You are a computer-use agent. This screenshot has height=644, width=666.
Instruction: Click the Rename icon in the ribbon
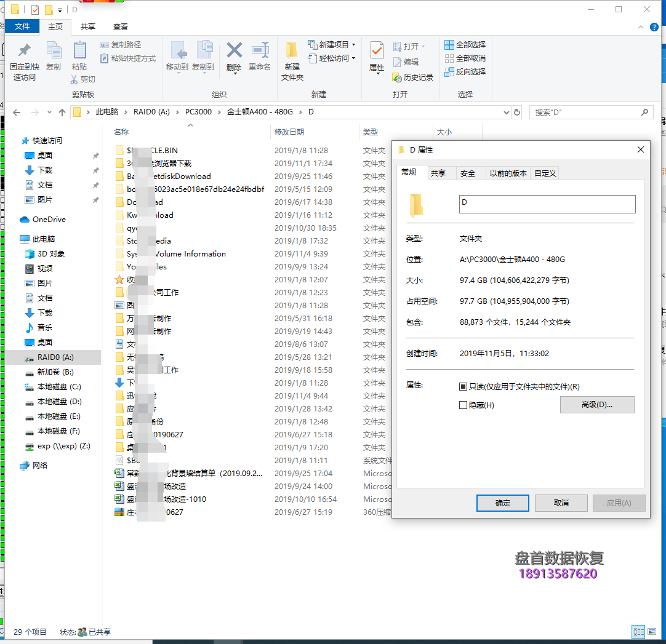pyautogui.click(x=260, y=50)
